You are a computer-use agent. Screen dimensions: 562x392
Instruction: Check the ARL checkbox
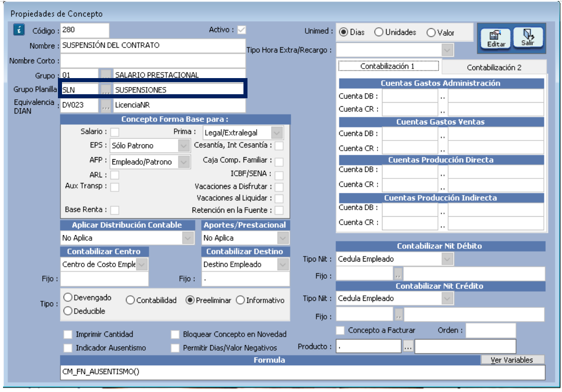coord(115,175)
